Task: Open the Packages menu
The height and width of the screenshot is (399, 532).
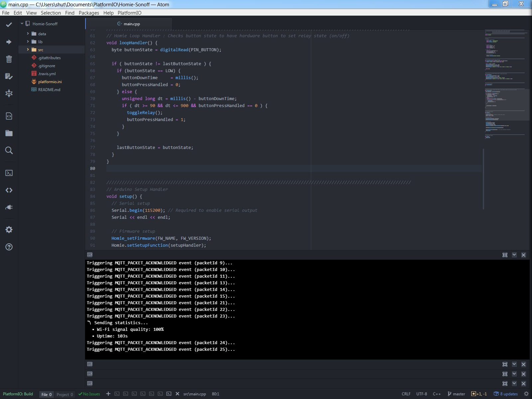Action: pyautogui.click(x=89, y=13)
